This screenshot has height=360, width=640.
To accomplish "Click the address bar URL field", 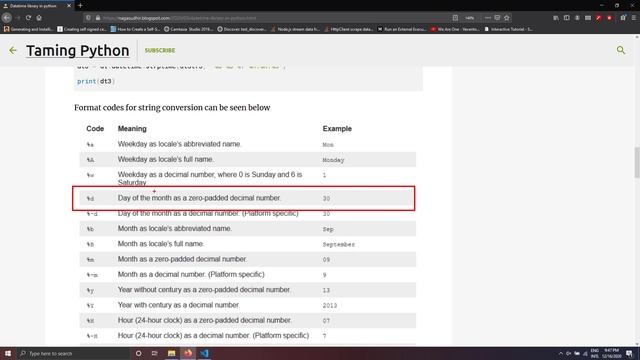I will pyautogui.click(x=269, y=18).
